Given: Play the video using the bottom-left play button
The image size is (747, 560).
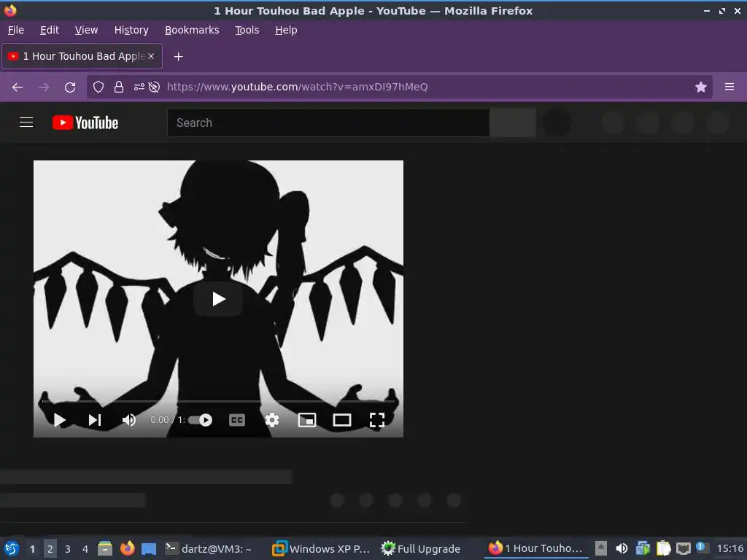Looking at the screenshot, I should 60,420.
